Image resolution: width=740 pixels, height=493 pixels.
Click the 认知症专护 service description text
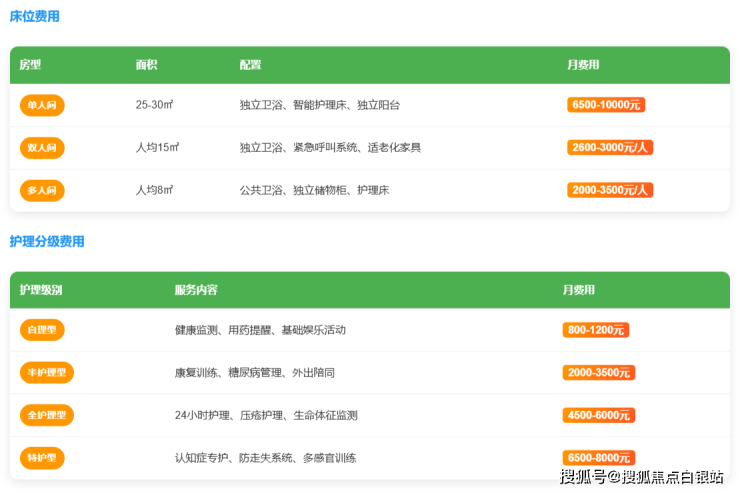203,458
